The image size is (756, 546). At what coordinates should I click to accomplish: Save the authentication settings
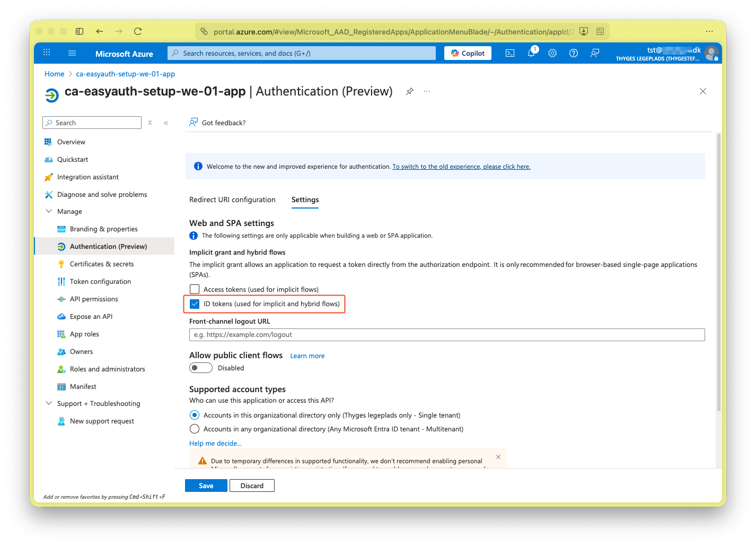click(x=206, y=486)
